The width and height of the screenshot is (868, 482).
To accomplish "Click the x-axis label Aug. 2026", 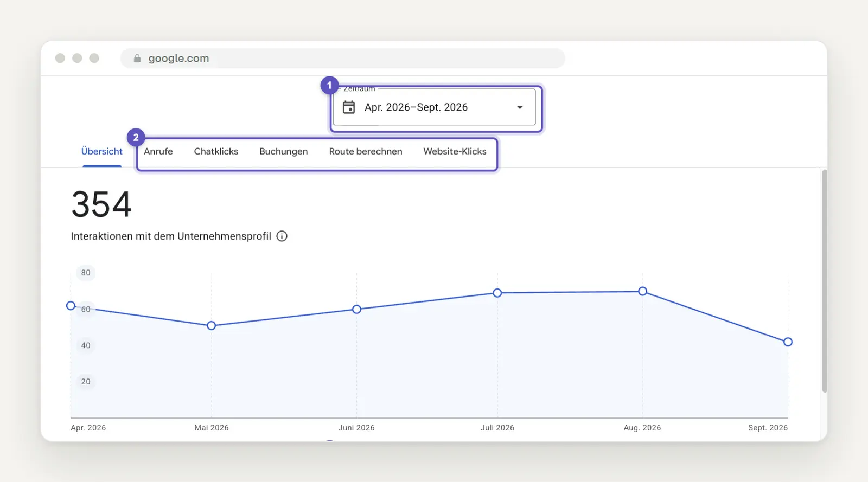I will point(642,428).
